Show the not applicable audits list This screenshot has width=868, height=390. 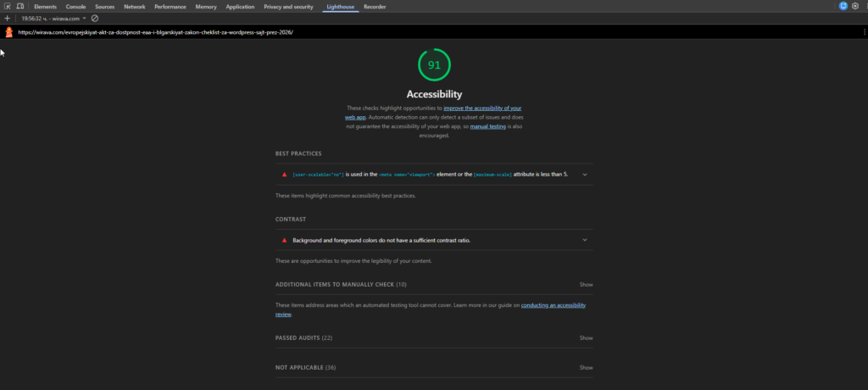[x=587, y=367]
